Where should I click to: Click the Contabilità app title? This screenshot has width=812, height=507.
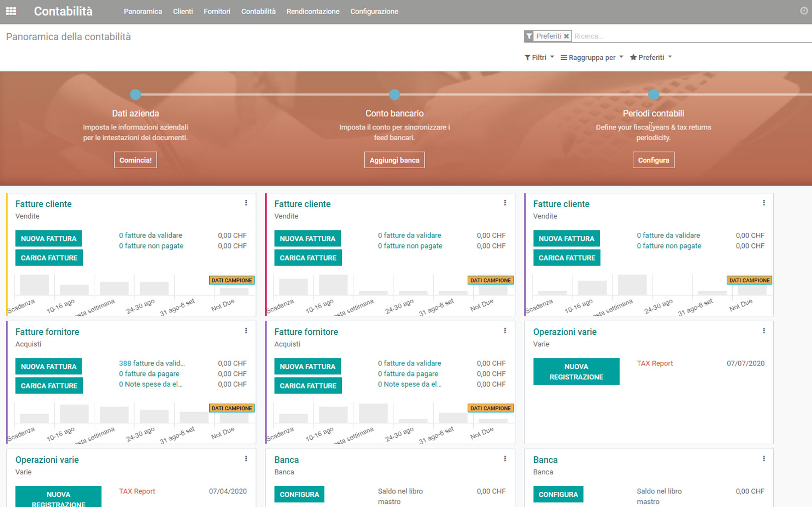(x=63, y=11)
